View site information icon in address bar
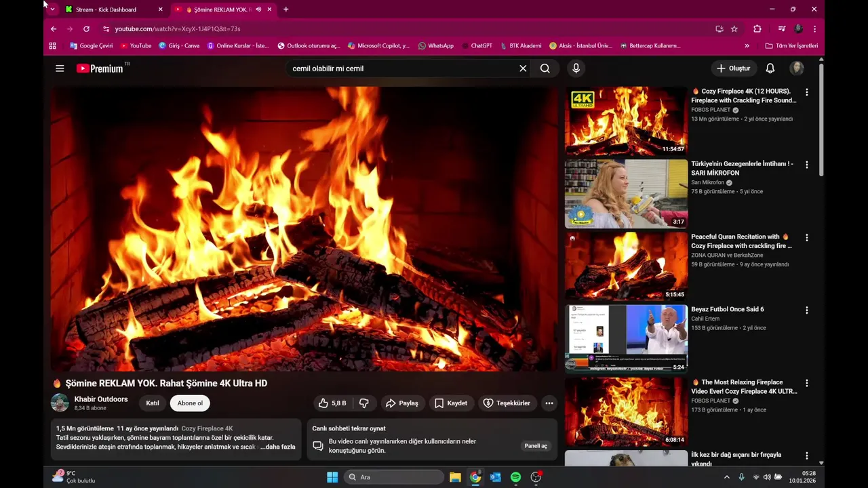The height and width of the screenshot is (488, 868). point(106,29)
